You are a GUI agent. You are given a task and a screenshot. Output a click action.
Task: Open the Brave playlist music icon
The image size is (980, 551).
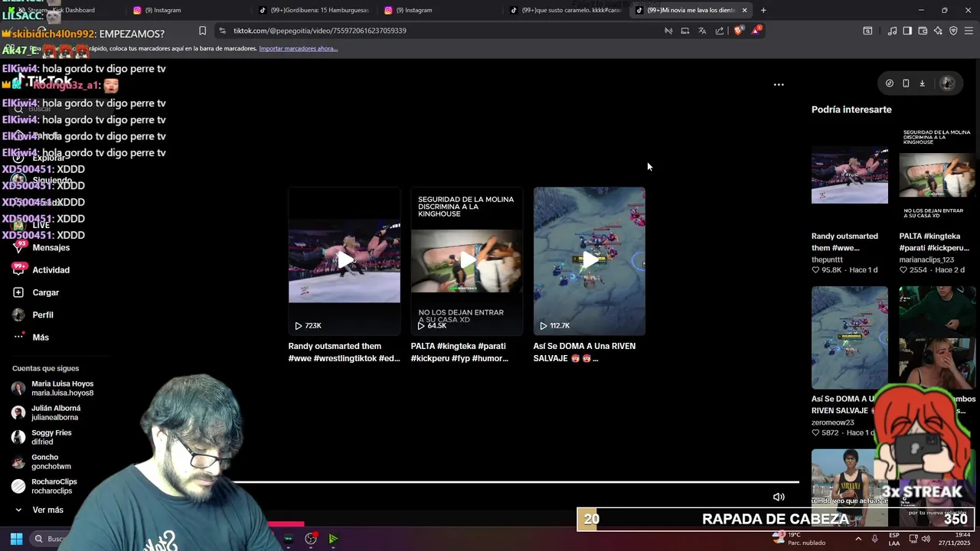(892, 31)
